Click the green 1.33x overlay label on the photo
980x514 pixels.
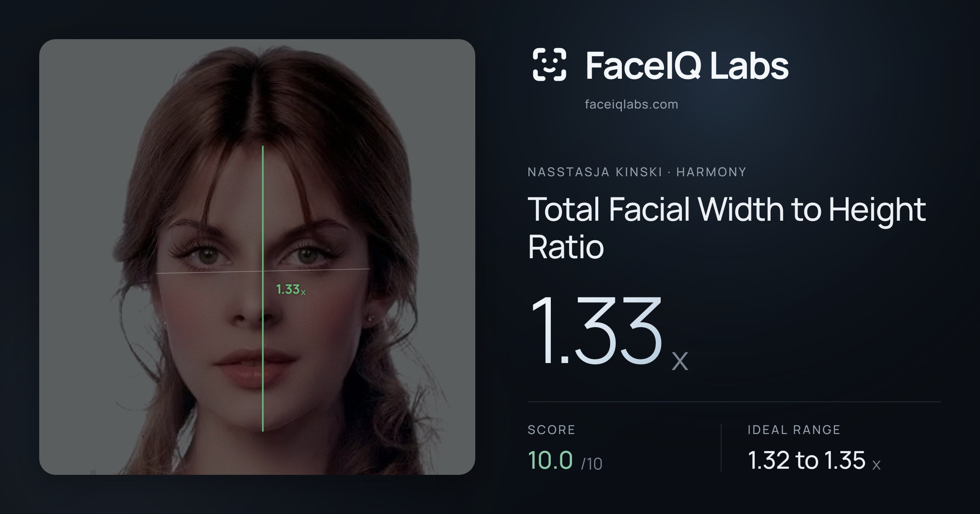click(291, 290)
